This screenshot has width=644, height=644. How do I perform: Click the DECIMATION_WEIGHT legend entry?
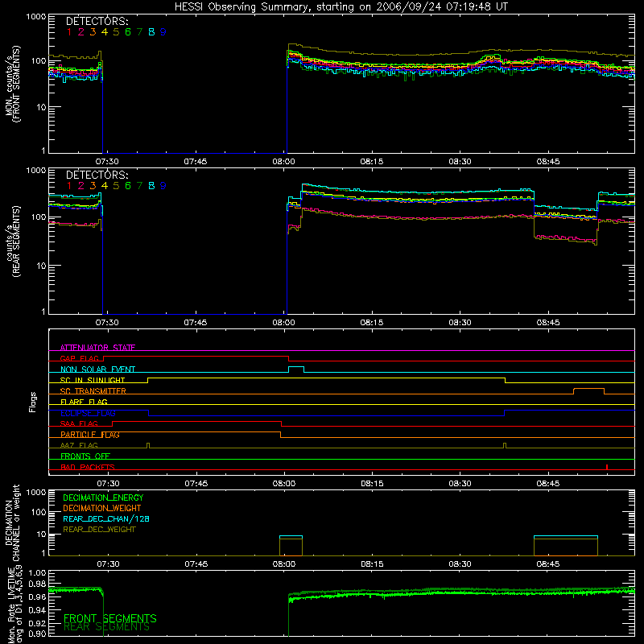pyautogui.click(x=102, y=508)
